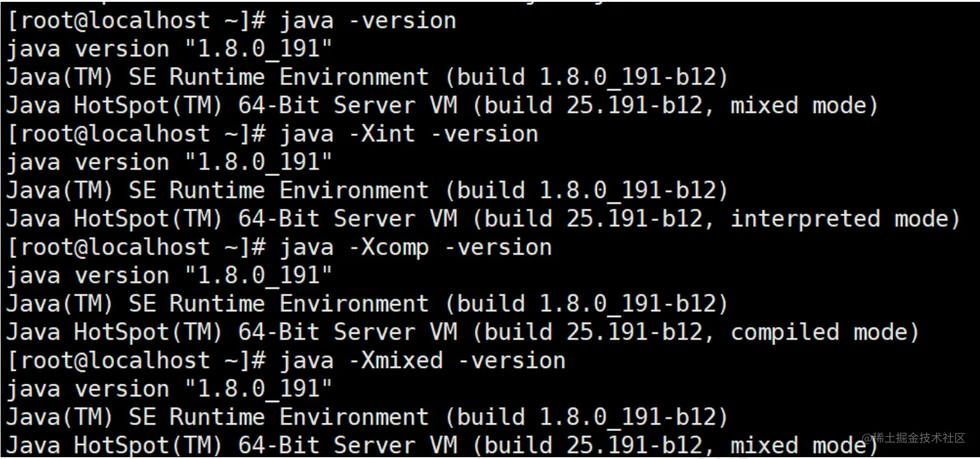Click the Runtime Environment line under -Xint command
This screenshot has height=459, width=980.
[x=367, y=191]
